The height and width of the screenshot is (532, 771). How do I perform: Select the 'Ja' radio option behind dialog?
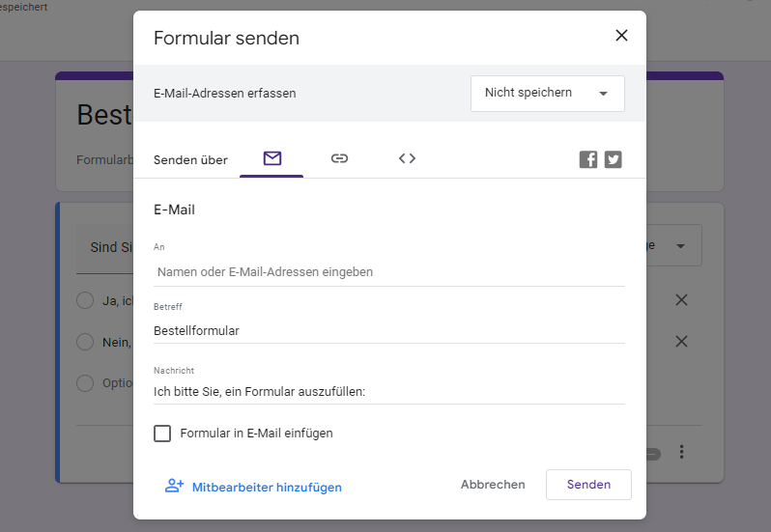point(85,300)
